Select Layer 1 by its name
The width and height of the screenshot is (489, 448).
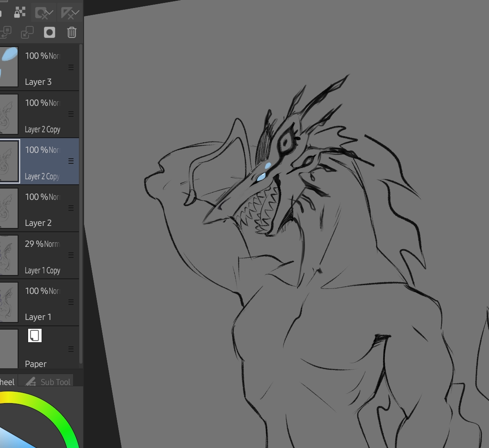[x=38, y=317]
